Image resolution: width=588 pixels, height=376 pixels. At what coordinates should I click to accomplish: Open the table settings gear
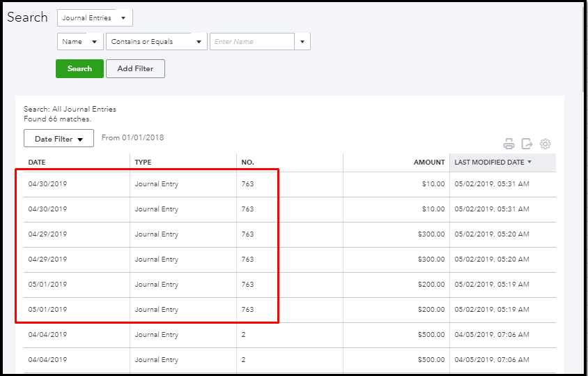pos(546,144)
